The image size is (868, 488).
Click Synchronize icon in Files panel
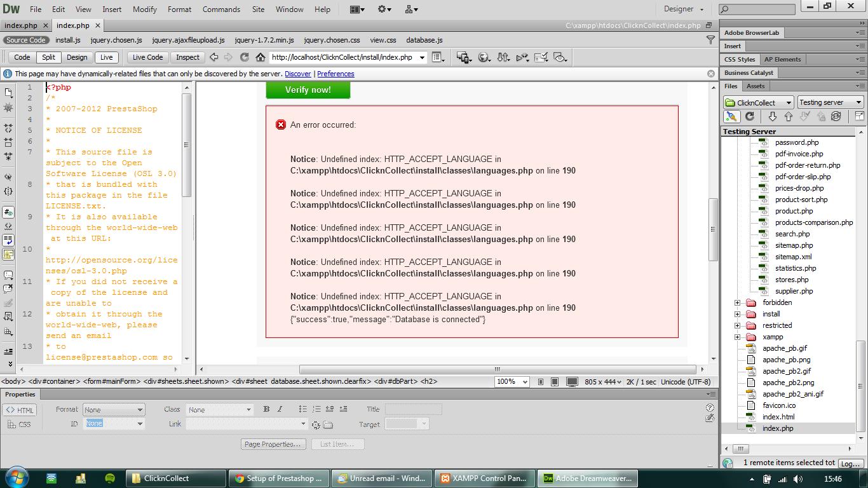[x=836, y=116]
